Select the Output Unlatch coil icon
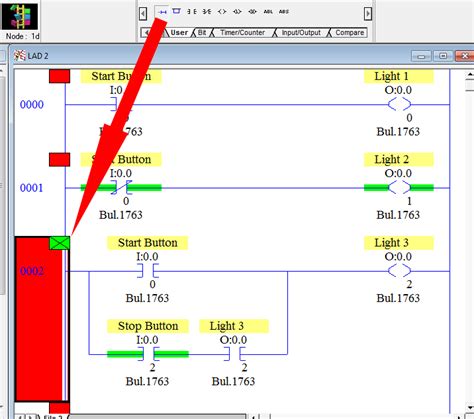This screenshot has width=474, height=419. 252,12
